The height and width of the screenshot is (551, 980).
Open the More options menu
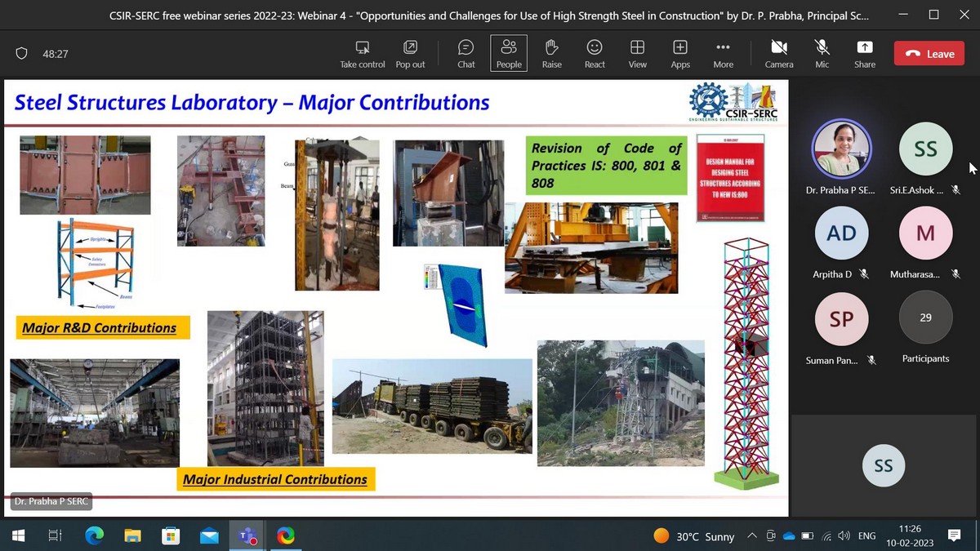[723, 54]
